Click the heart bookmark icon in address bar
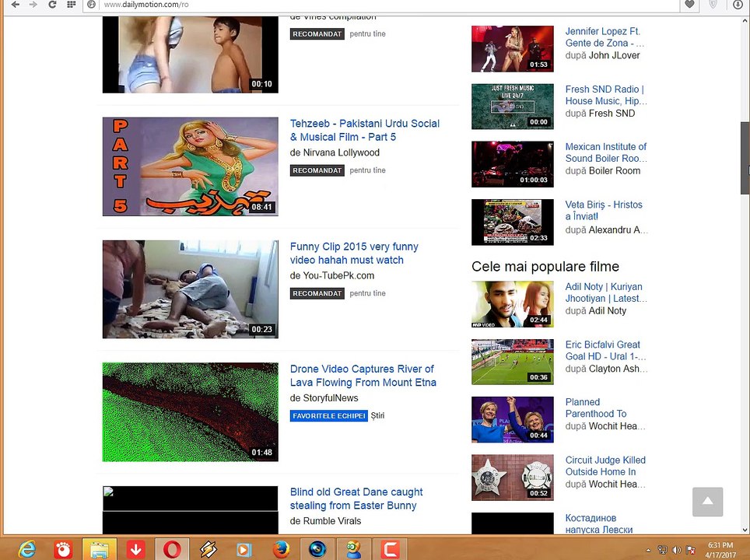This screenshot has height=560, width=750. [x=689, y=5]
